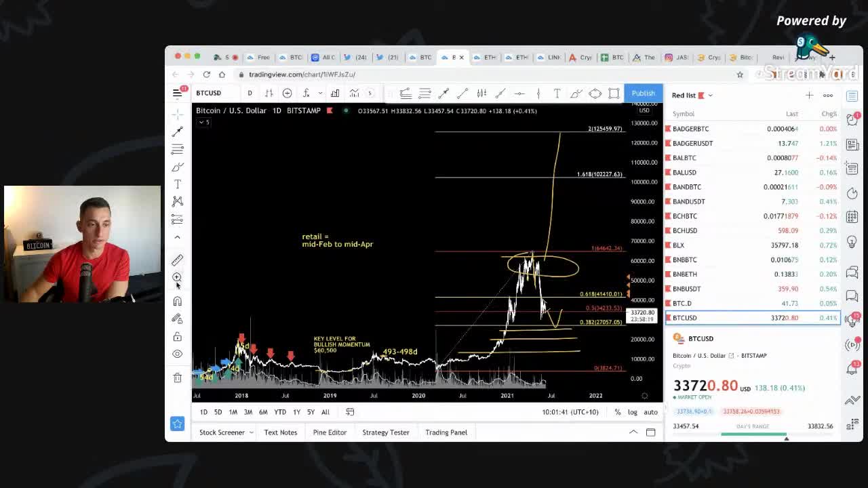
Task: Open the patterns tool in left sidebar
Action: pyautogui.click(x=177, y=201)
